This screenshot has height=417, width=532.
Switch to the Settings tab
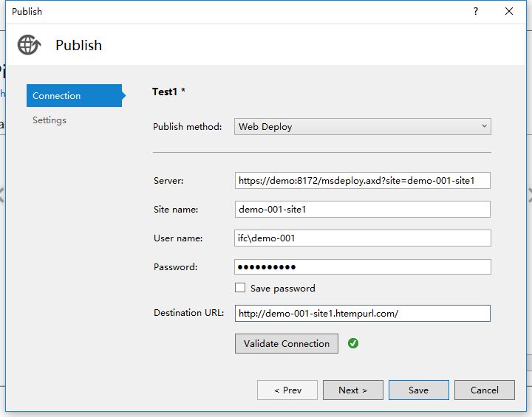pyautogui.click(x=50, y=120)
